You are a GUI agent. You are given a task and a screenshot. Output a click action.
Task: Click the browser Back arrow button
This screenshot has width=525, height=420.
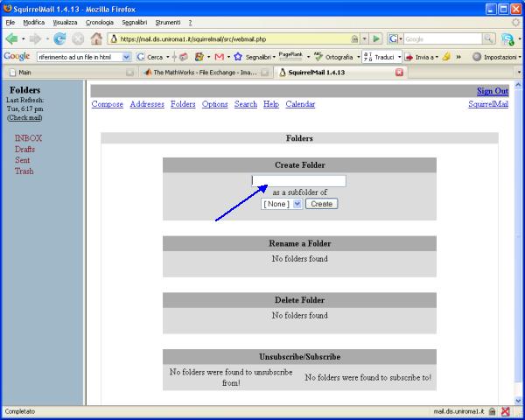[x=11, y=38]
